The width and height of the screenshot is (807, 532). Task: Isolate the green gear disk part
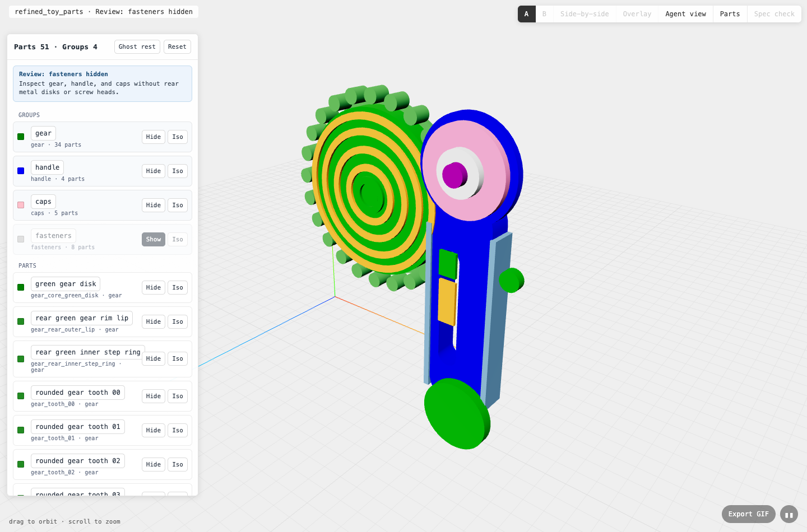tap(178, 288)
